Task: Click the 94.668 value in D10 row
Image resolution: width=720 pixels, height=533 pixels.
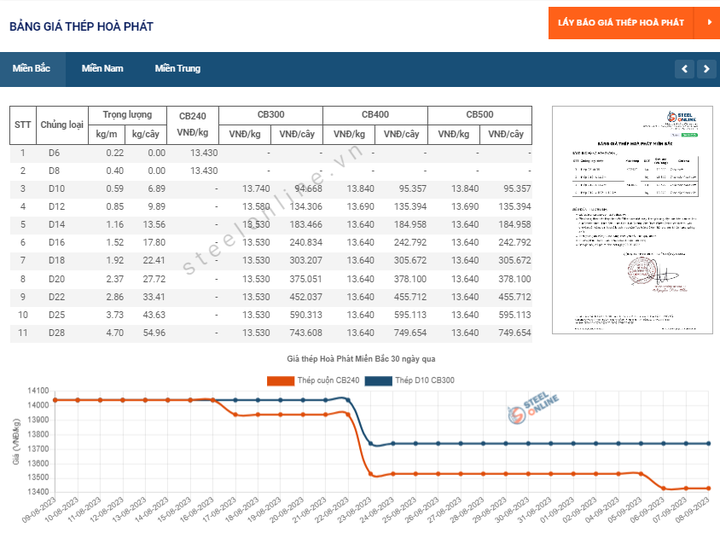Action: (308, 189)
